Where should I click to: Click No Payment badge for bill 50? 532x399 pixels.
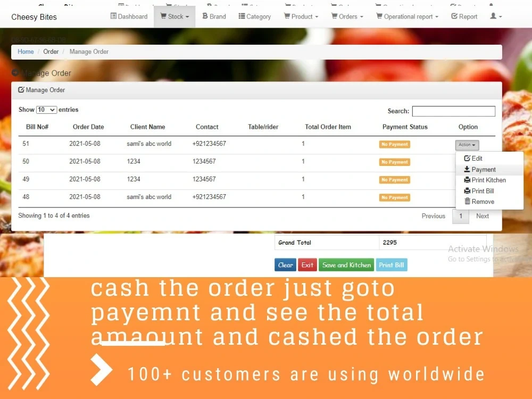395,162
